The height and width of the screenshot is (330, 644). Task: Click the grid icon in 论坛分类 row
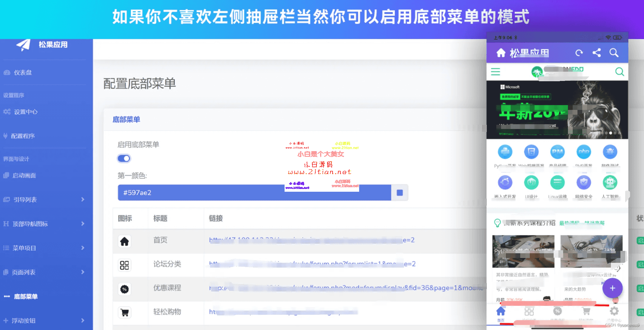(124, 265)
